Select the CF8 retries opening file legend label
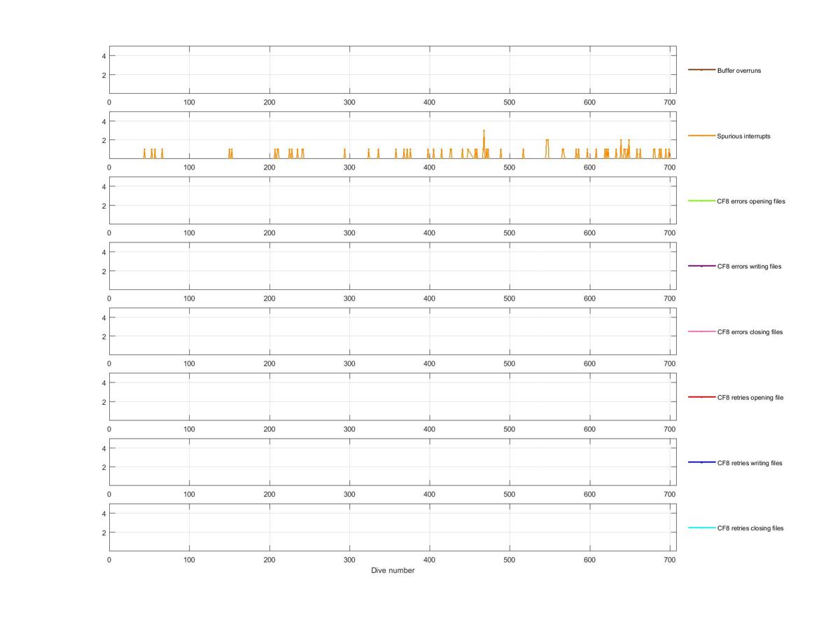Screen dimensions: 840x620 point(750,397)
